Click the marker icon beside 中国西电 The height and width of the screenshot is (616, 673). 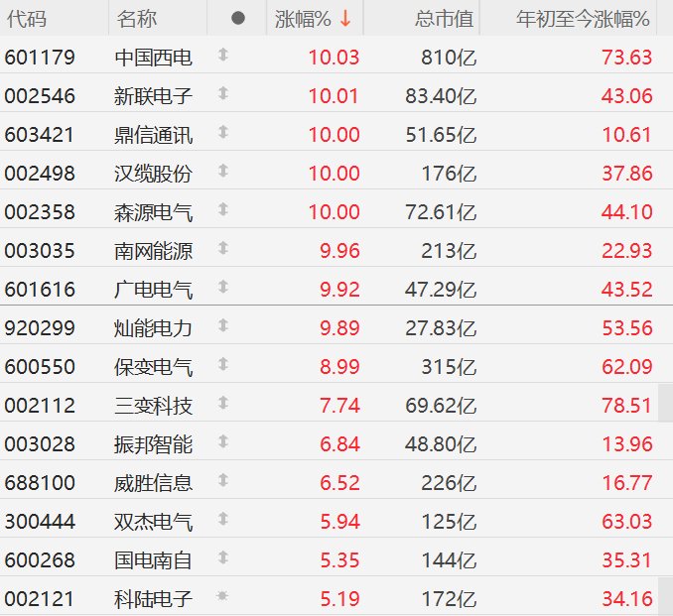[222, 55]
